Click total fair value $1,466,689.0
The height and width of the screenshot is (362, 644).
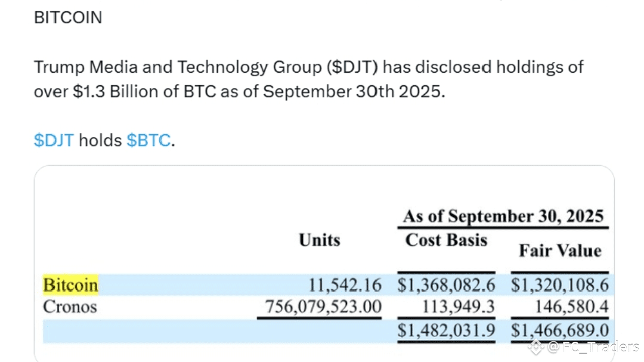coord(560,330)
